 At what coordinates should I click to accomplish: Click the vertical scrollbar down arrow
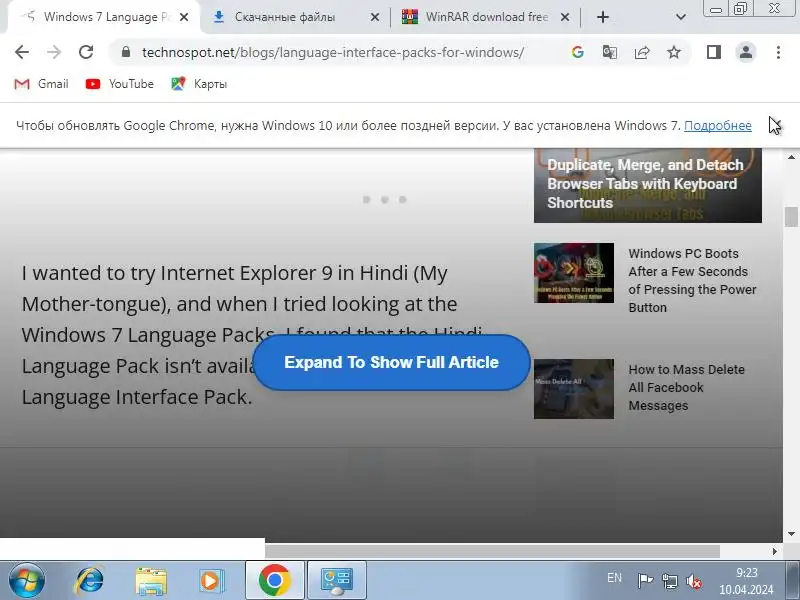791,534
